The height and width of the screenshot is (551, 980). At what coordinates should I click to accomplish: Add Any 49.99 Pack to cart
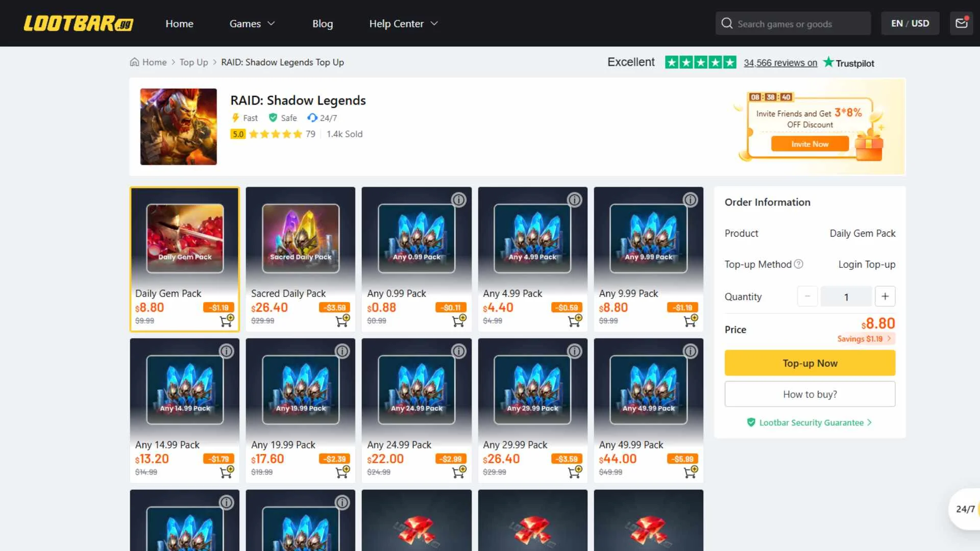pyautogui.click(x=691, y=471)
